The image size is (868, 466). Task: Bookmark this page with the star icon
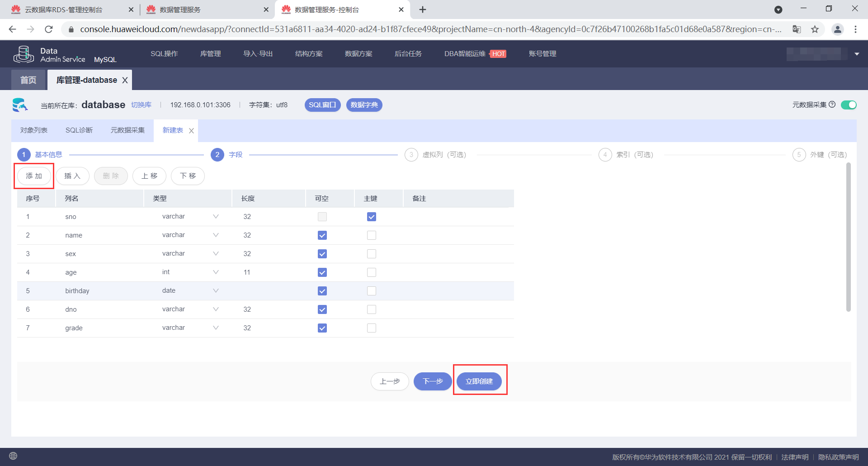(815, 29)
